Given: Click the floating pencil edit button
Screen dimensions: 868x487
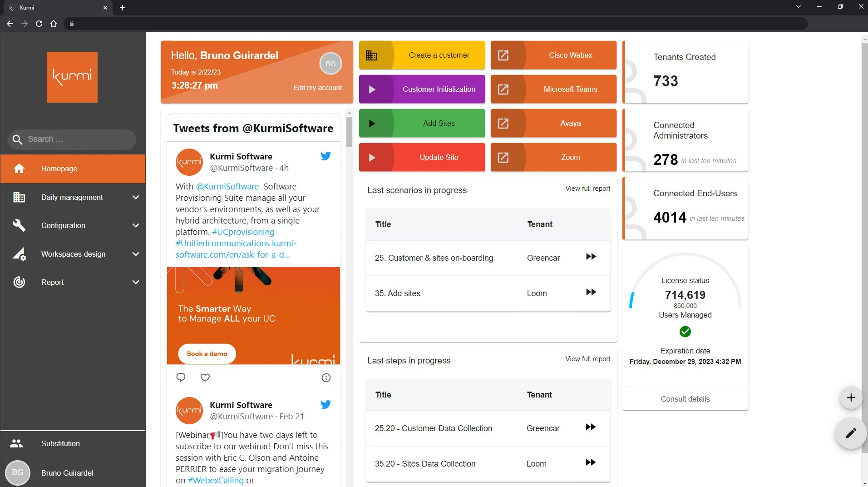Looking at the screenshot, I should [x=851, y=433].
